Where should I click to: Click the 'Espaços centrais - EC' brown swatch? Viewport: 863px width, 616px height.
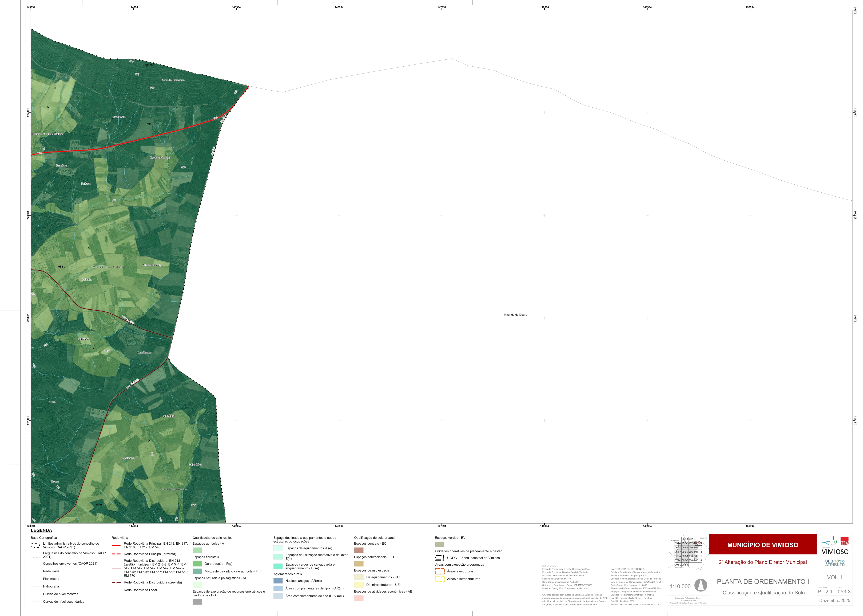[359, 550]
